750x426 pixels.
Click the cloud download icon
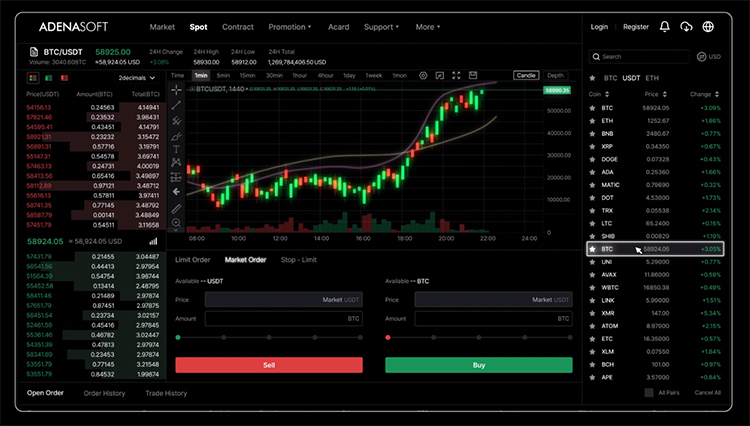pos(686,27)
